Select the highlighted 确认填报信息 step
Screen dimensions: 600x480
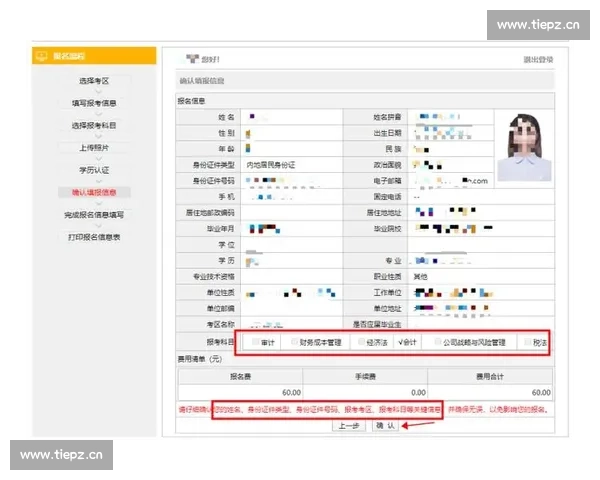[94, 192]
